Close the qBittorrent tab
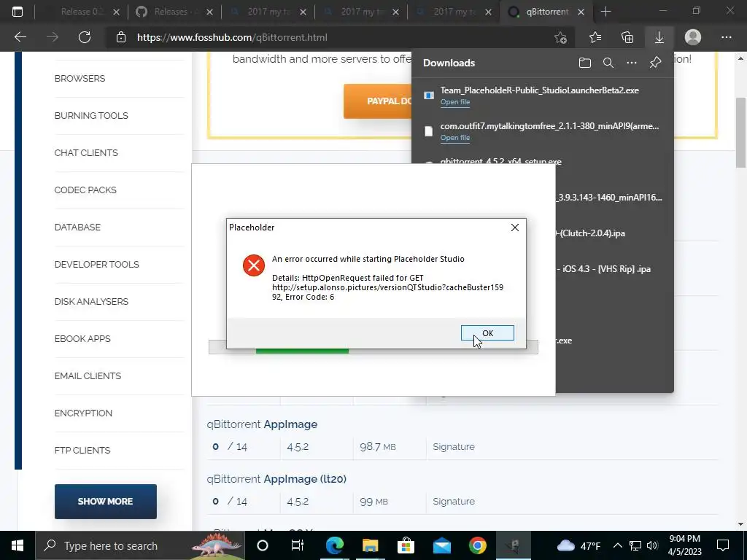Screen dimensions: 747x560 pyautogui.click(x=581, y=12)
